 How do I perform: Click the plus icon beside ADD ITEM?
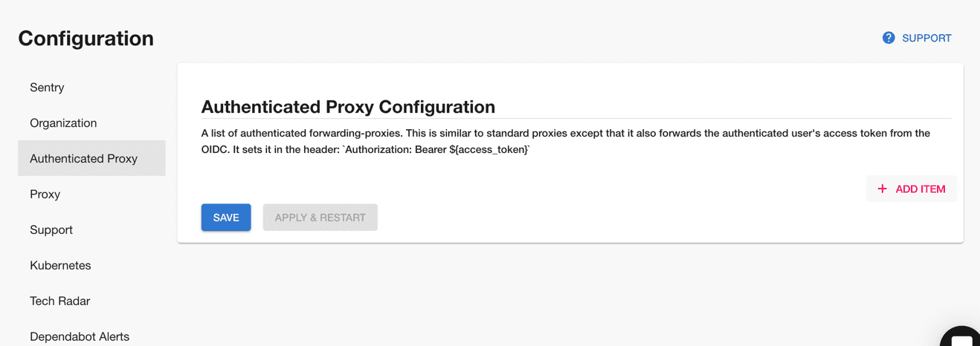(883, 189)
